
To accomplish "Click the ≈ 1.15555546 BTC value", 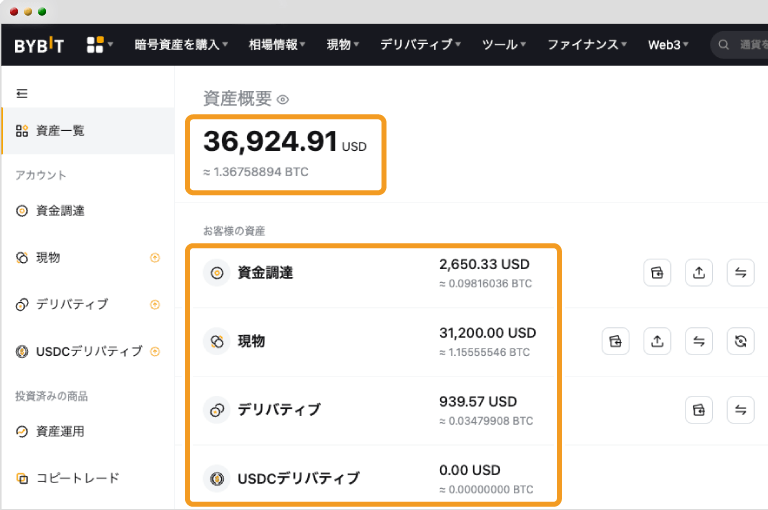I will click(x=484, y=352).
